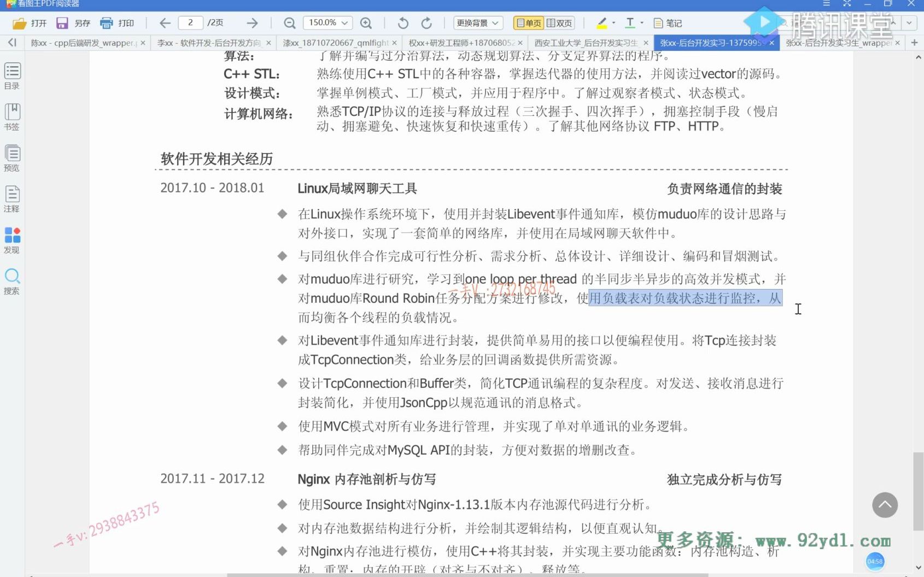Open the 注释 annotations panel
Image resolution: width=924 pixels, height=577 pixels.
click(x=12, y=199)
